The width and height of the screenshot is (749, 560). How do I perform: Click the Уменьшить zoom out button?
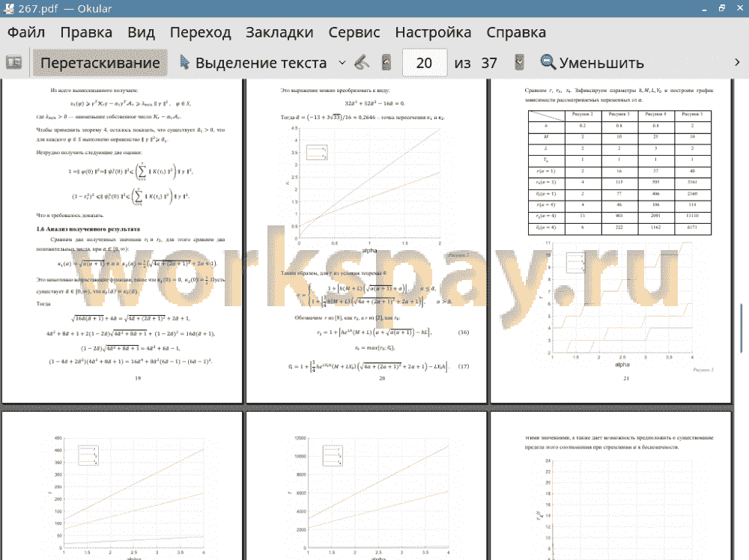(592, 63)
